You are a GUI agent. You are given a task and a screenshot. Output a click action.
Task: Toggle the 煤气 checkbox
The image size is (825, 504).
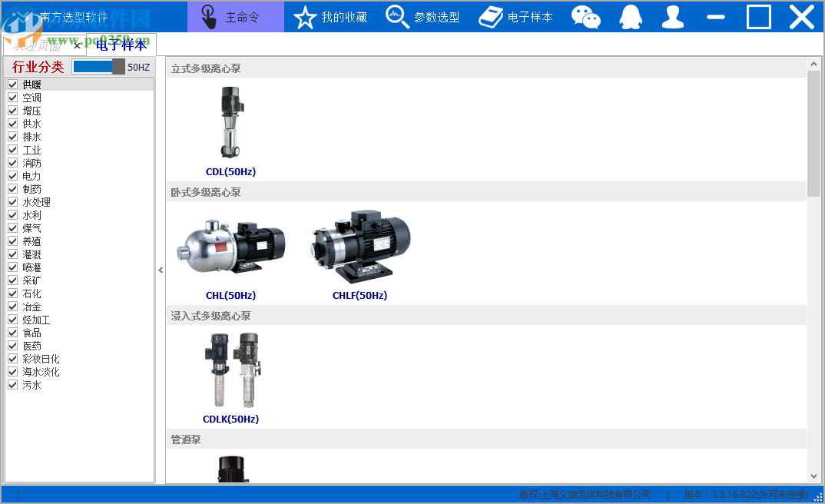[x=13, y=228]
